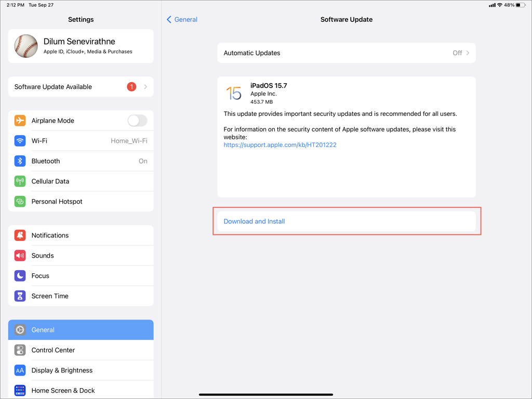Tap the baseball profile picture
The width and height of the screenshot is (532, 399).
pos(26,46)
